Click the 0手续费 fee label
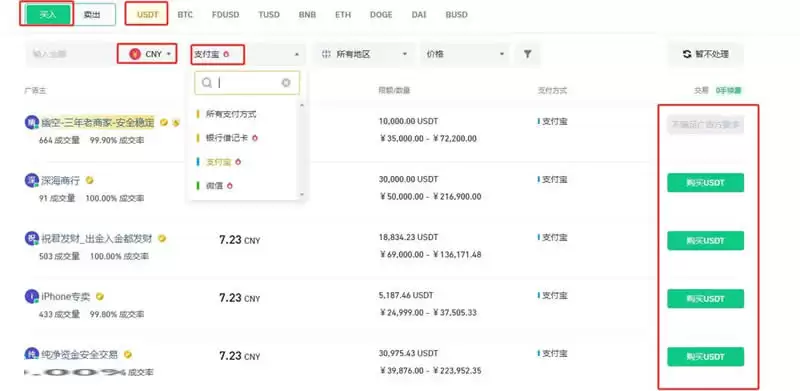 [728, 91]
